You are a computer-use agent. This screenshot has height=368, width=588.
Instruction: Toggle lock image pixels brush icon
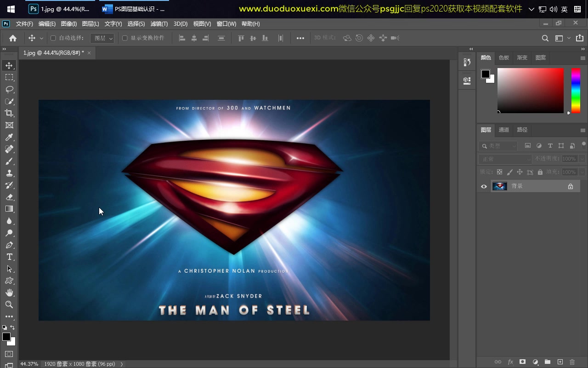point(509,172)
